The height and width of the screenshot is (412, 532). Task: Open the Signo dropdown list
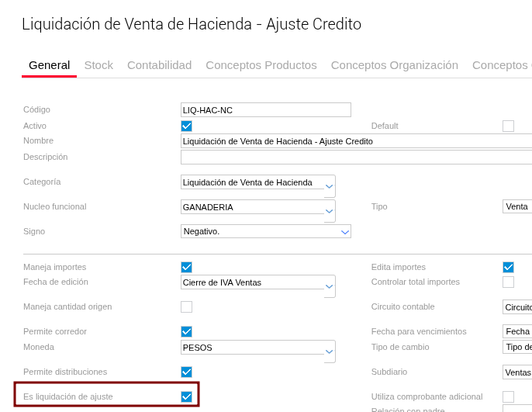(x=344, y=231)
